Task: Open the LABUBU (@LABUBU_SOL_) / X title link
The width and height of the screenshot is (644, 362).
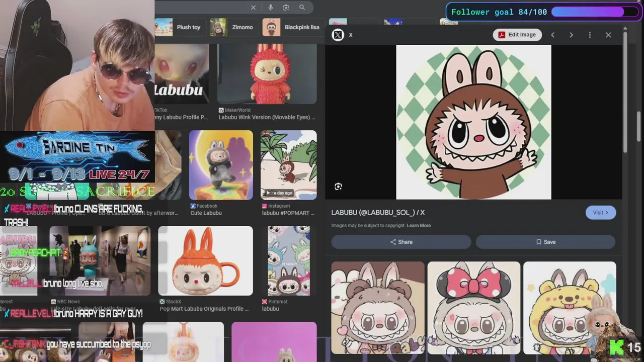Action: pos(378,213)
